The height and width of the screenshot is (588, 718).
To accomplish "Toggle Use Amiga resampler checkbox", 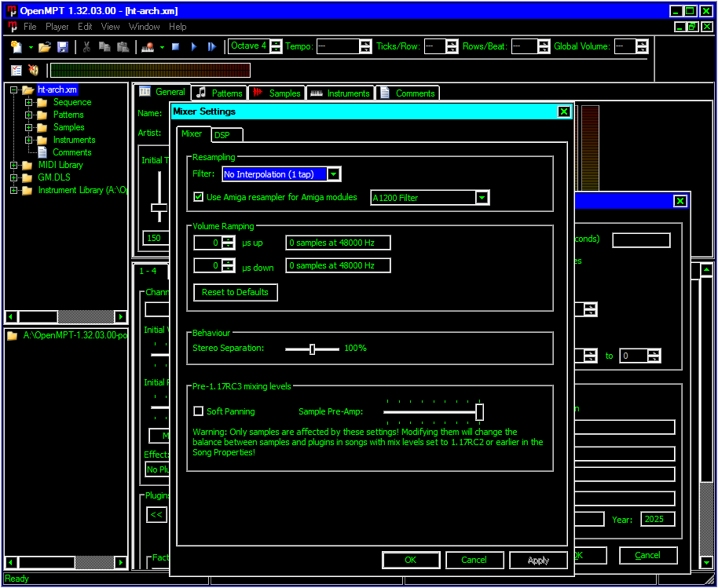I will click(198, 197).
